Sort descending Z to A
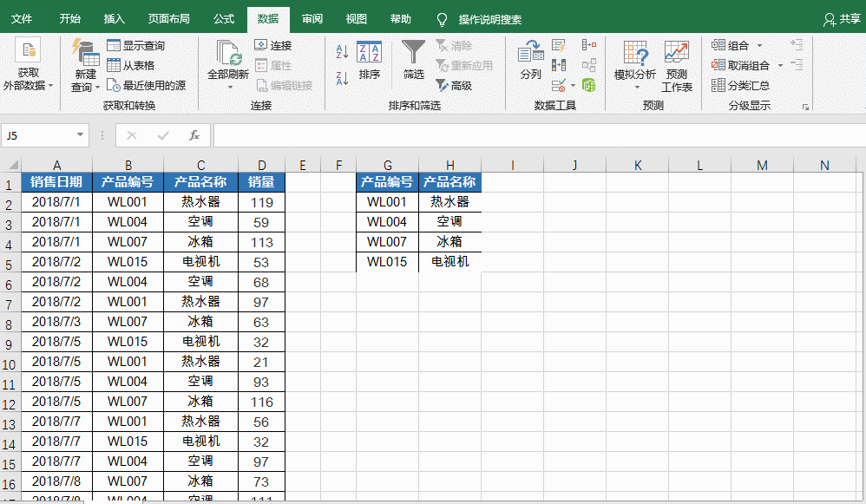866x504 pixels. tap(342, 78)
